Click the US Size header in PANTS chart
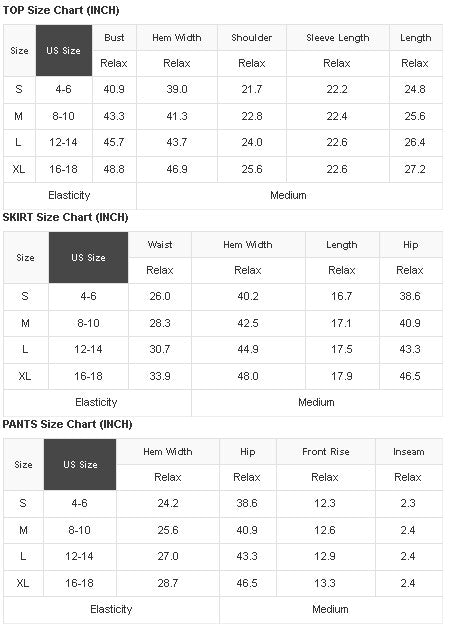Screen dimensions: 451x632 pos(80,464)
